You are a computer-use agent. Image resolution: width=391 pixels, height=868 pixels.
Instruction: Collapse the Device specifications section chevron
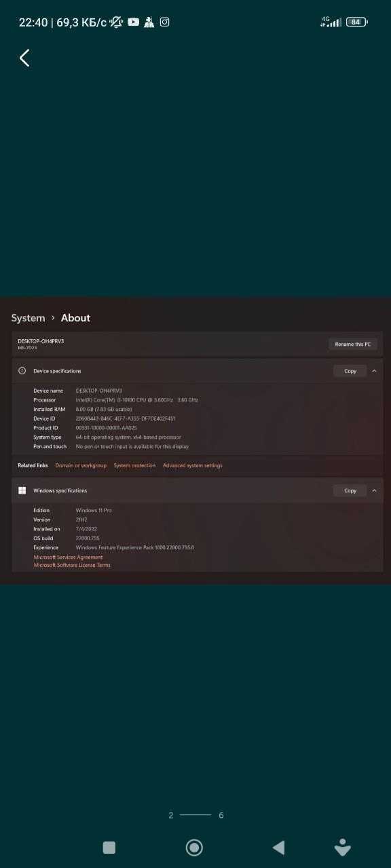[x=374, y=371]
